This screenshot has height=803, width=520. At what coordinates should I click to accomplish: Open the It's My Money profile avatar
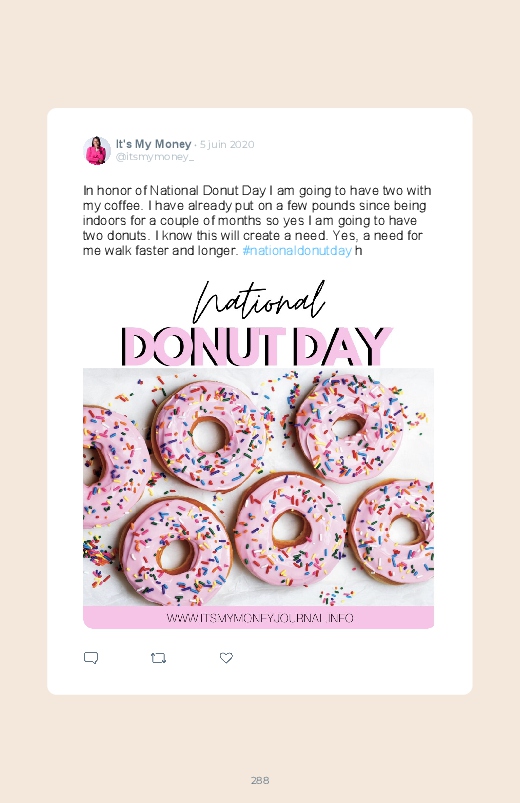(97, 150)
